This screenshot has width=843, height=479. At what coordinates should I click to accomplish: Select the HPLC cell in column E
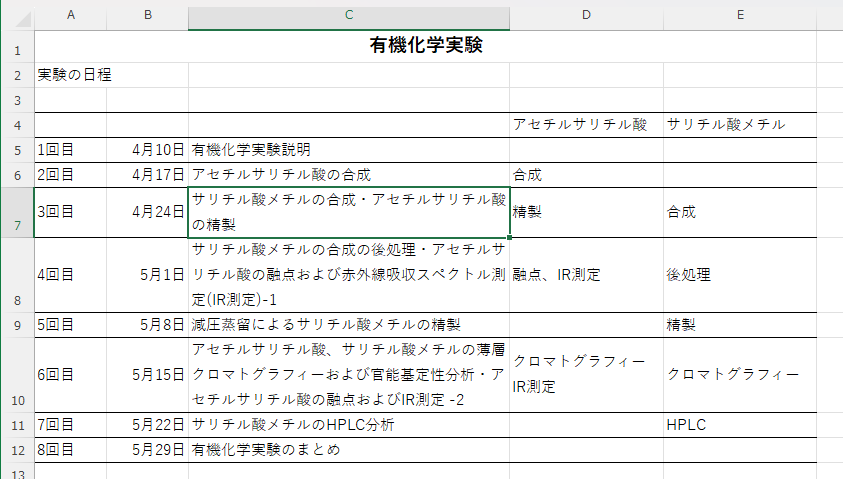pos(686,425)
